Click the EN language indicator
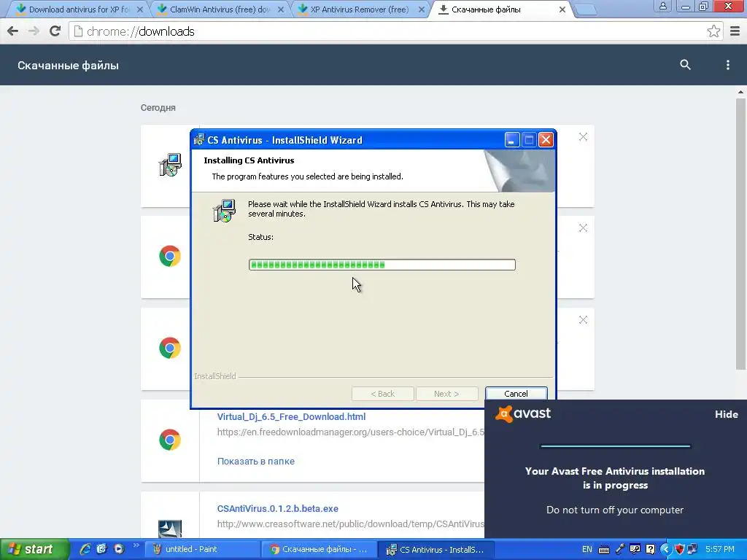Image resolution: width=747 pixels, height=560 pixels. pos(587,549)
